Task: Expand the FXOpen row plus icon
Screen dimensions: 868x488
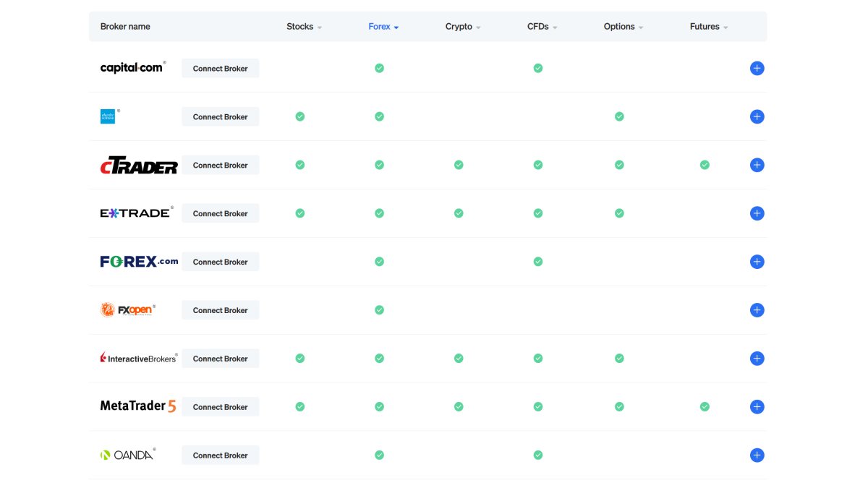Action: [757, 310]
